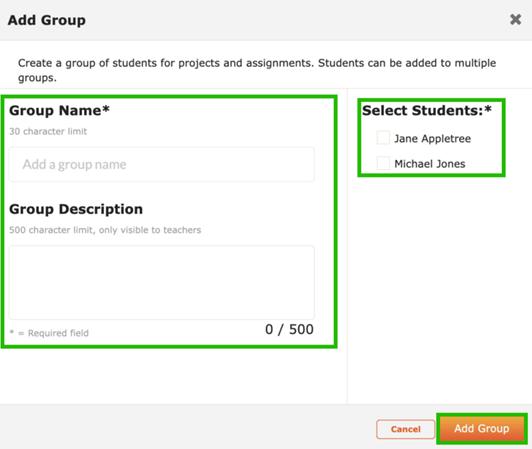Click inside the Group Description text area
Viewport: 532px width, 449px height.
[162, 282]
